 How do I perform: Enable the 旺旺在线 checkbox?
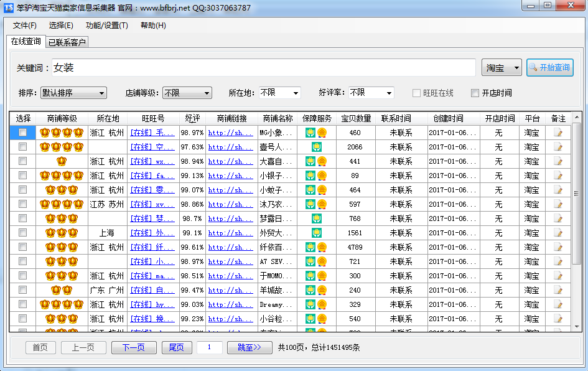coord(416,93)
